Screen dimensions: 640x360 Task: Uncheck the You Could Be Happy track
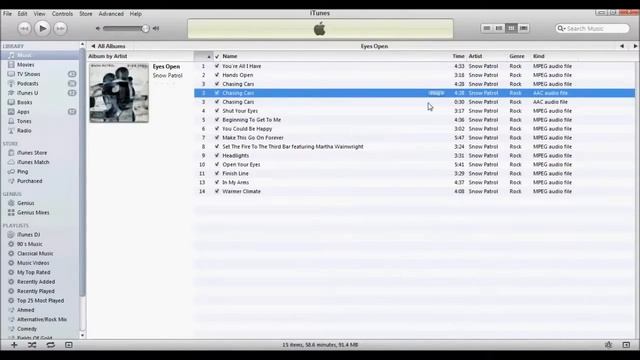pos(217,129)
